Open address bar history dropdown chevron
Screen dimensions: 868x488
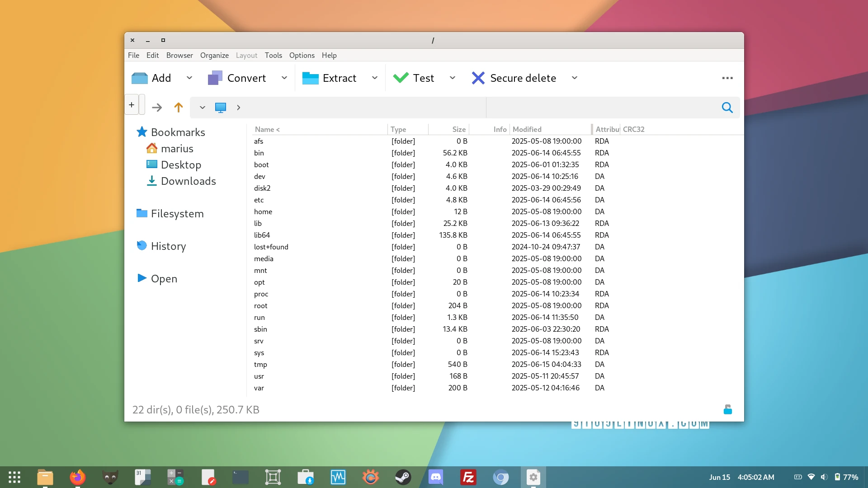[x=202, y=108]
